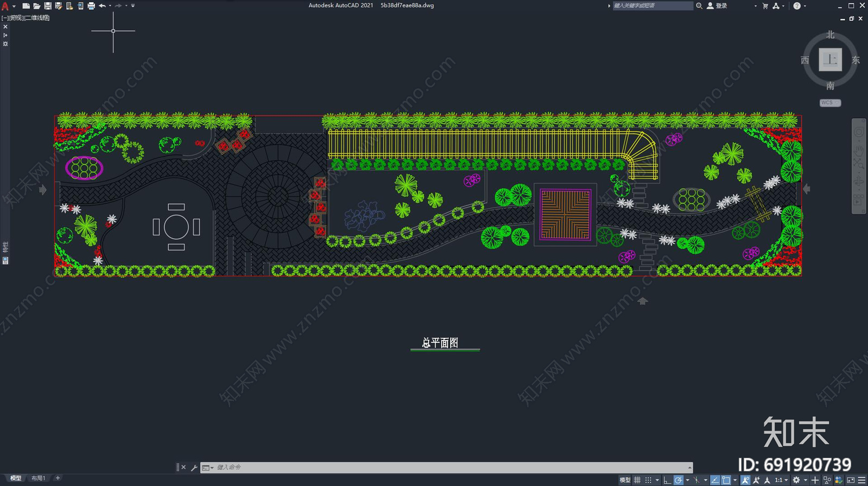The height and width of the screenshot is (486, 868).
Task: Click the Save icon in quick access toolbar
Action: 48,6
